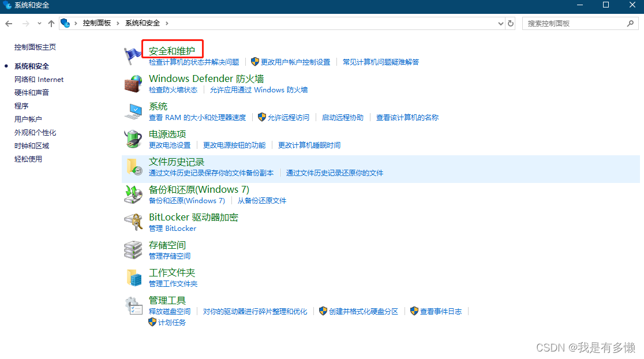The height and width of the screenshot is (359, 644).
Task: Click the control panel icon in address bar
Action: point(65,23)
